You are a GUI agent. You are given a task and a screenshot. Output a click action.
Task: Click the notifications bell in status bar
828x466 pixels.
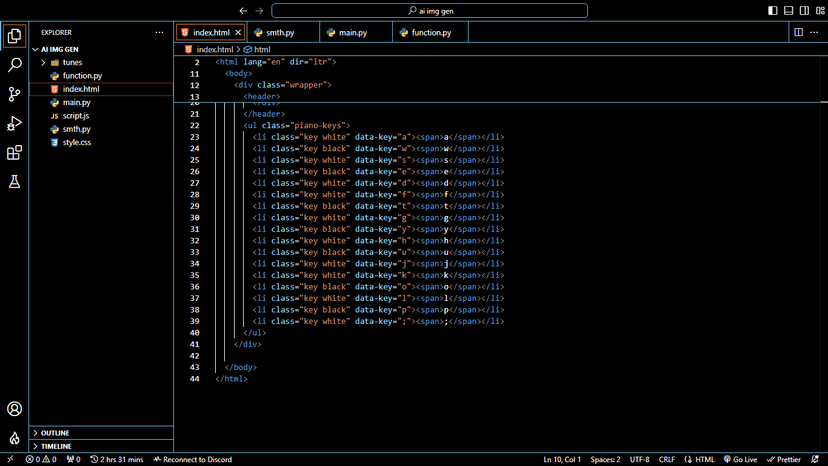click(816, 459)
